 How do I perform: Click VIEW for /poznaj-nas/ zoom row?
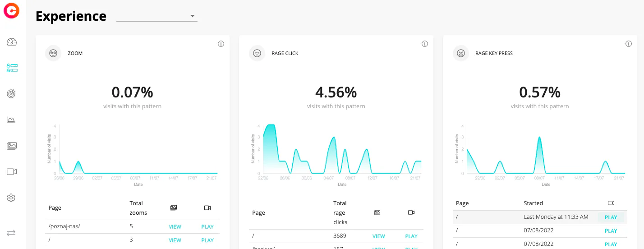[175, 227]
